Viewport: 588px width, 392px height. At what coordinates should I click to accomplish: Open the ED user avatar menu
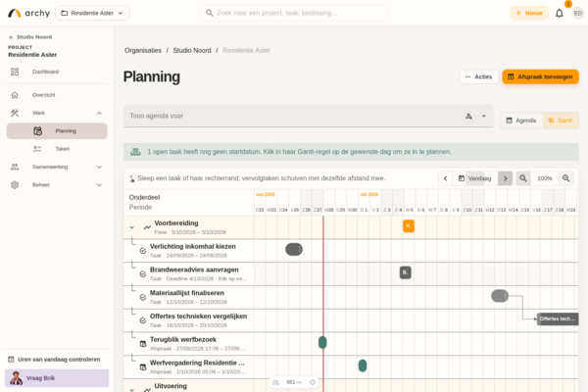pos(578,13)
